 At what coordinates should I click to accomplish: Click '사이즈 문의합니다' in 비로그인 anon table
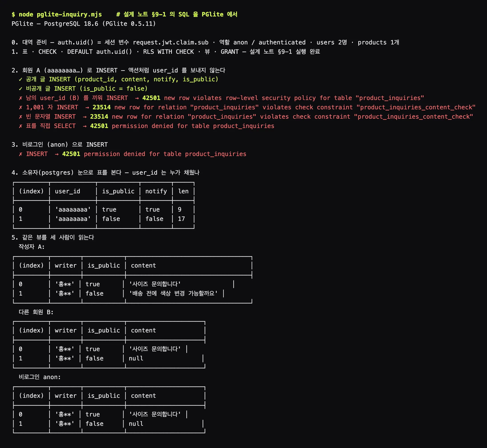point(155,414)
